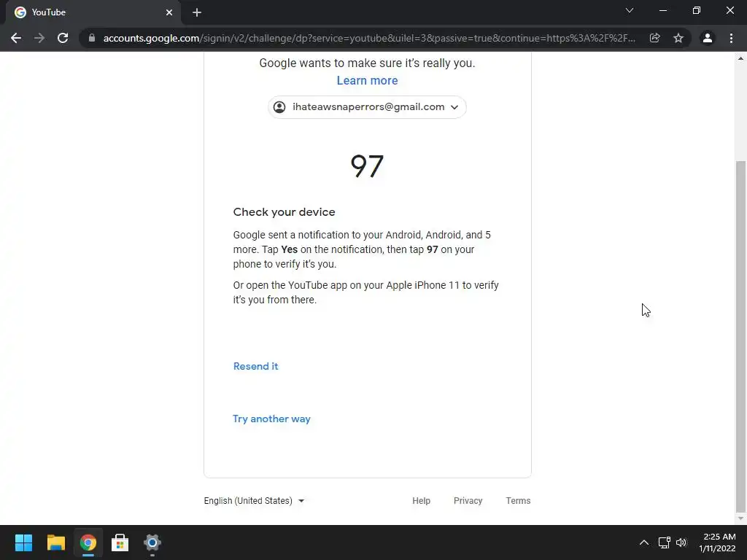The image size is (747, 560).
Task: Choose Try another way
Action: click(x=271, y=419)
